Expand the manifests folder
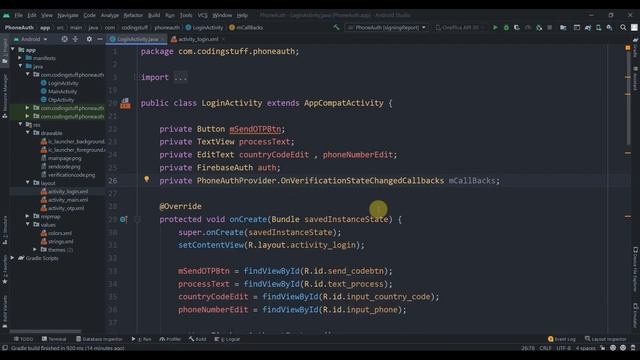This screenshot has height=360, width=640. 20,58
